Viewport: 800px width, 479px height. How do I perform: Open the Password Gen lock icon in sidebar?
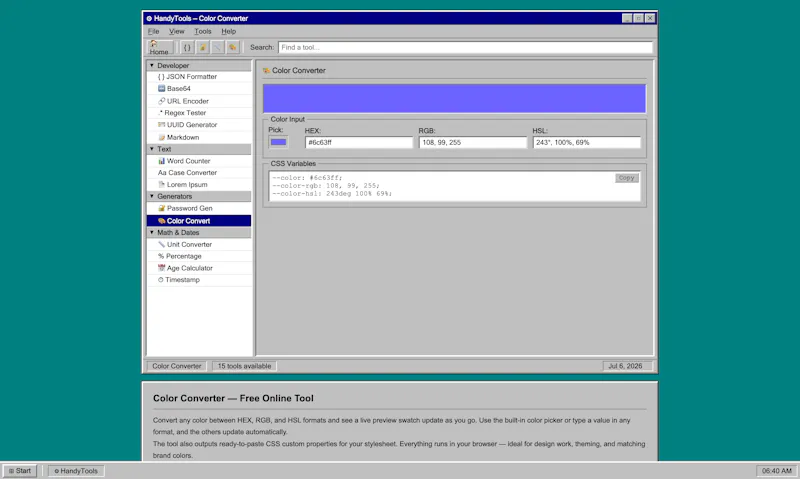[x=161, y=208]
